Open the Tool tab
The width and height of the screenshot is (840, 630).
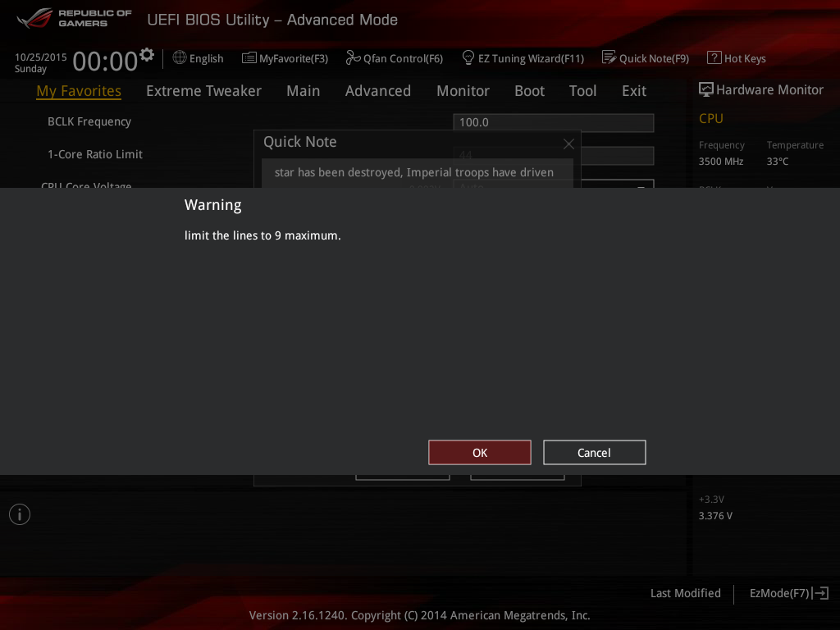pyautogui.click(x=583, y=91)
